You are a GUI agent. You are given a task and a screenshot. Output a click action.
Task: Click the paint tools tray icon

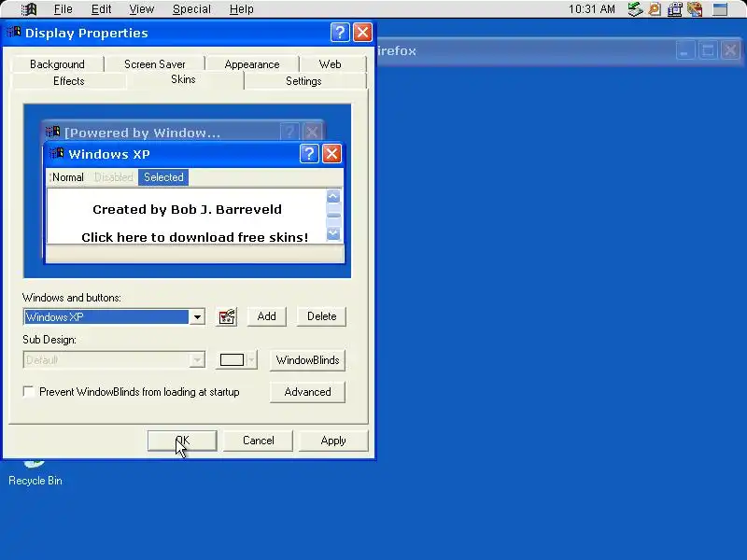(x=695, y=9)
